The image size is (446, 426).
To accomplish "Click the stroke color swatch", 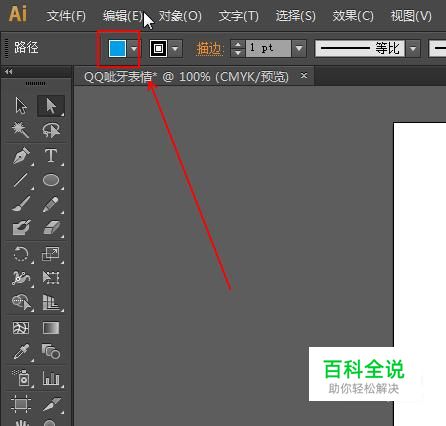I will [x=158, y=49].
